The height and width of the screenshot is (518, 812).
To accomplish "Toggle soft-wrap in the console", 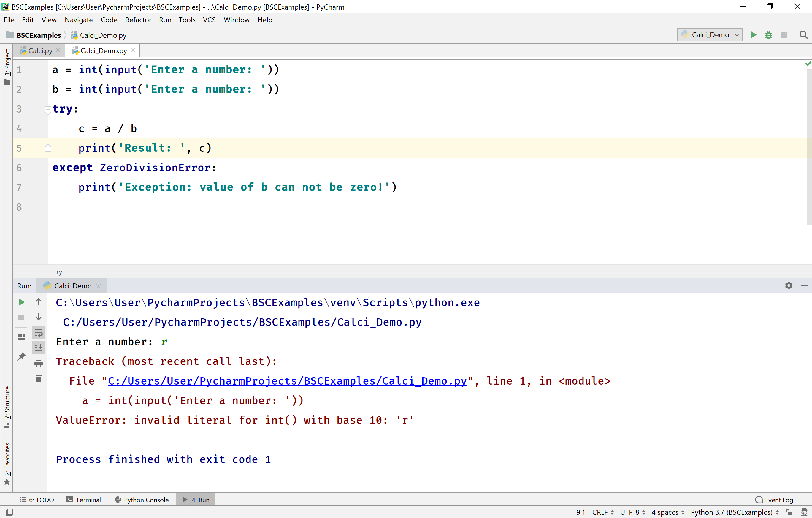I will click(x=39, y=333).
